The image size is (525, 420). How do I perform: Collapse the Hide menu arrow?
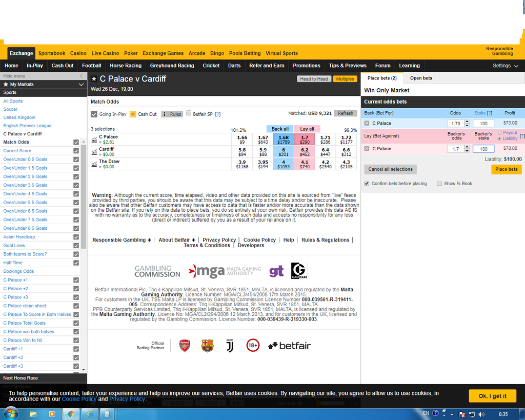pos(82,76)
